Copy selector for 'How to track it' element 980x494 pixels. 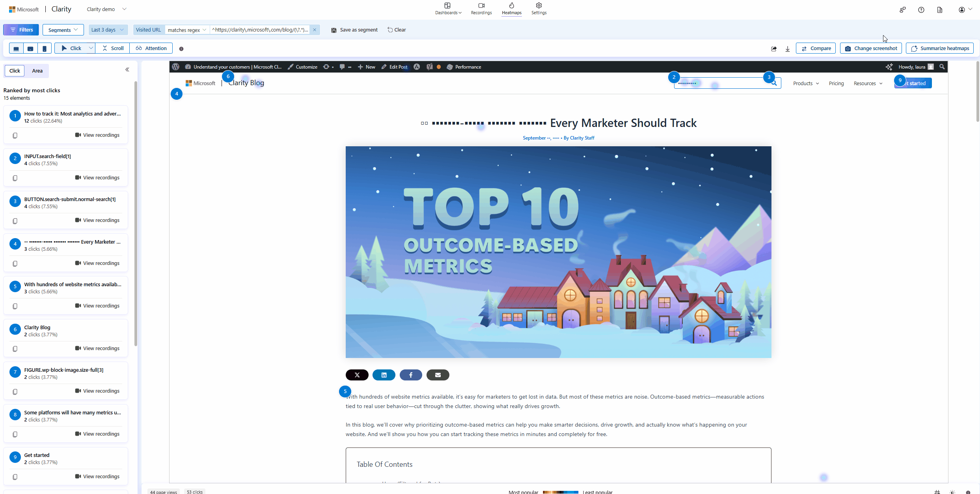[15, 136]
